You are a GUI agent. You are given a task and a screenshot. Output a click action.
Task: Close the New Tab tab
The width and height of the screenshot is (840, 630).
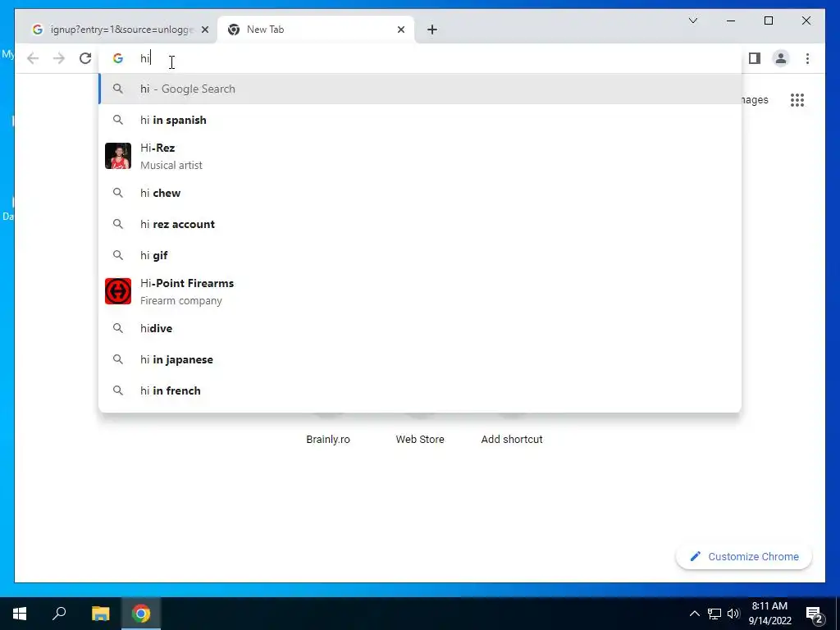(x=400, y=30)
